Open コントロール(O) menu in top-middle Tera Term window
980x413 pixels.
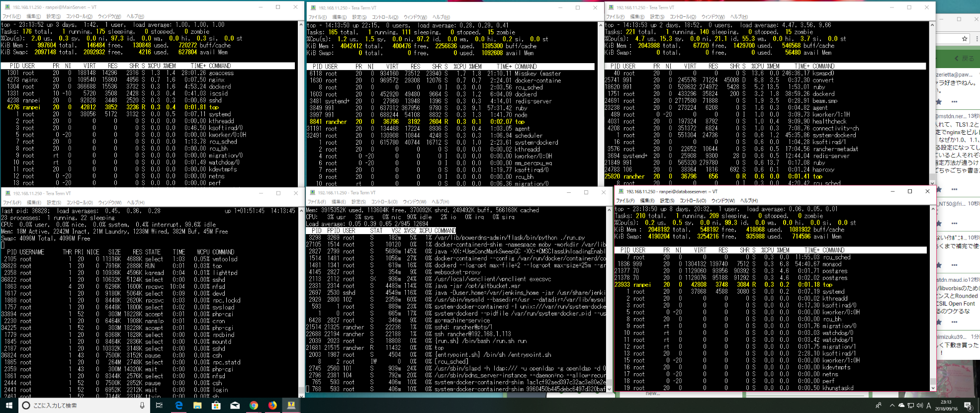pyautogui.click(x=384, y=17)
